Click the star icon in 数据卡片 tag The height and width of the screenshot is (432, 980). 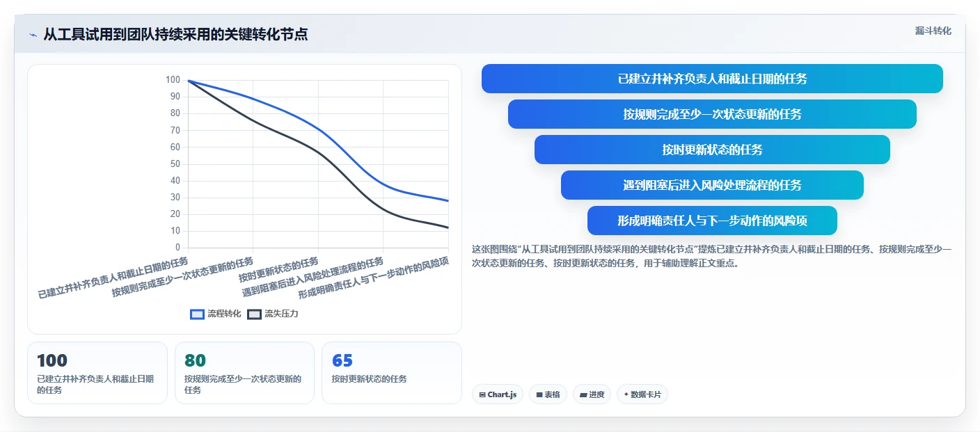coord(626,394)
